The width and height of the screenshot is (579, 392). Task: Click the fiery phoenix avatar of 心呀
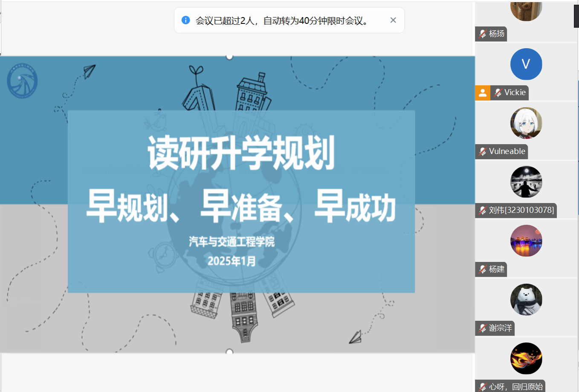526,358
